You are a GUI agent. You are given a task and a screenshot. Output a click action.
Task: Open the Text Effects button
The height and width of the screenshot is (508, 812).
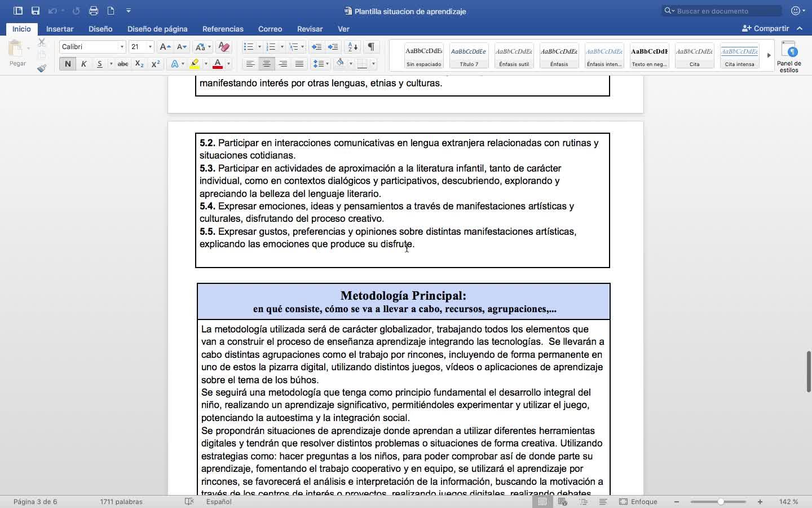[x=175, y=64]
